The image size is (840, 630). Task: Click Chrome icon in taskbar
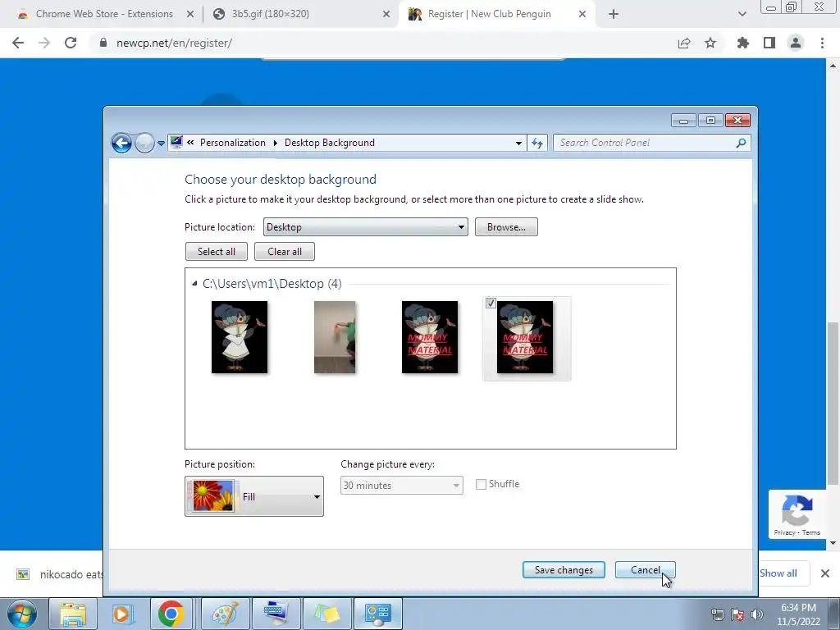coord(171,614)
